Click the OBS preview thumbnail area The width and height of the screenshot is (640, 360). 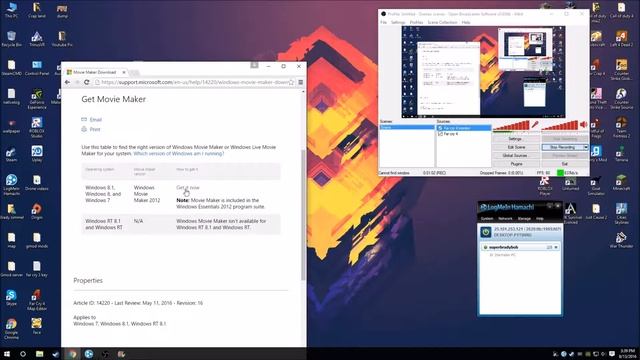click(x=483, y=72)
